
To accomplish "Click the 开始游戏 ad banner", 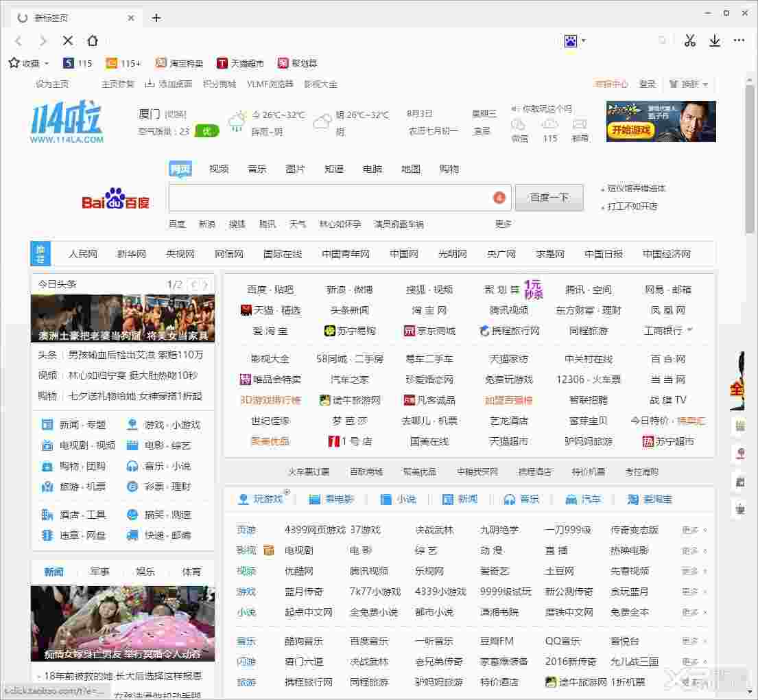I will click(x=661, y=121).
